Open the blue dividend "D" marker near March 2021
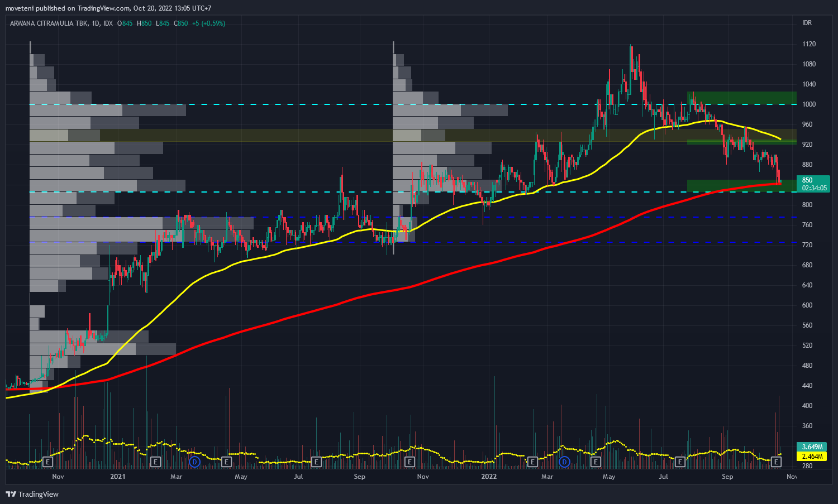838x504 pixels. (x=194, y=462)
